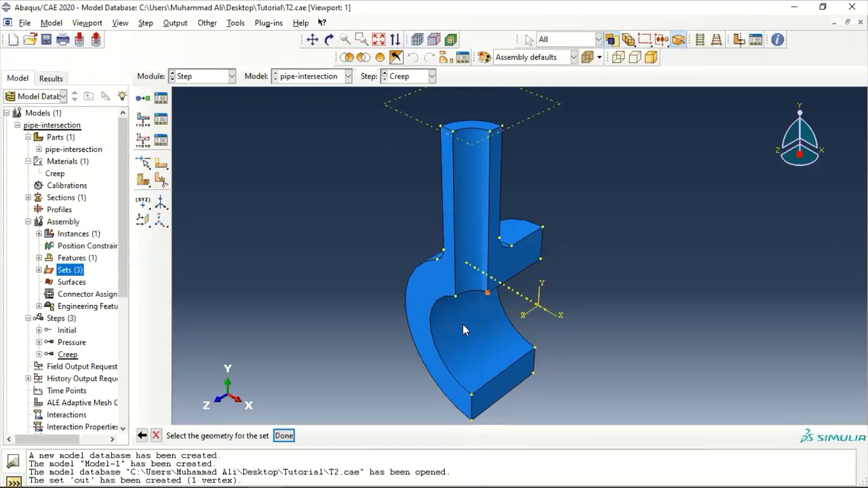
Task: Activate the Pan View tool
Action: [313, 39]
